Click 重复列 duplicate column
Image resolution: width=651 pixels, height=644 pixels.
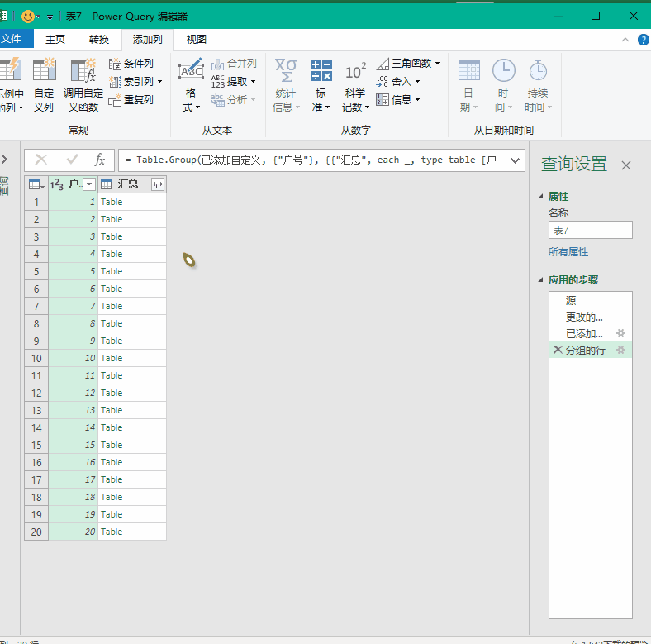coord(131,100)
